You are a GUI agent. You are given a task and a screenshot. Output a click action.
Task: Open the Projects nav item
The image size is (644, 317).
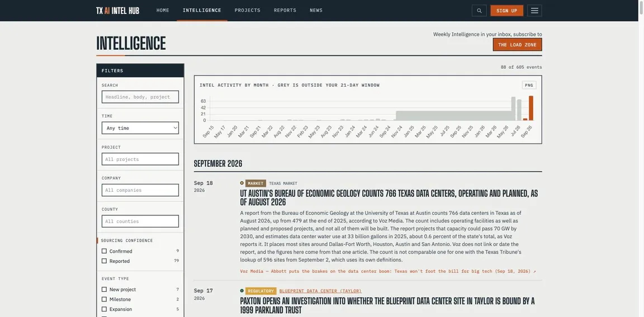(x=247, y=10)
